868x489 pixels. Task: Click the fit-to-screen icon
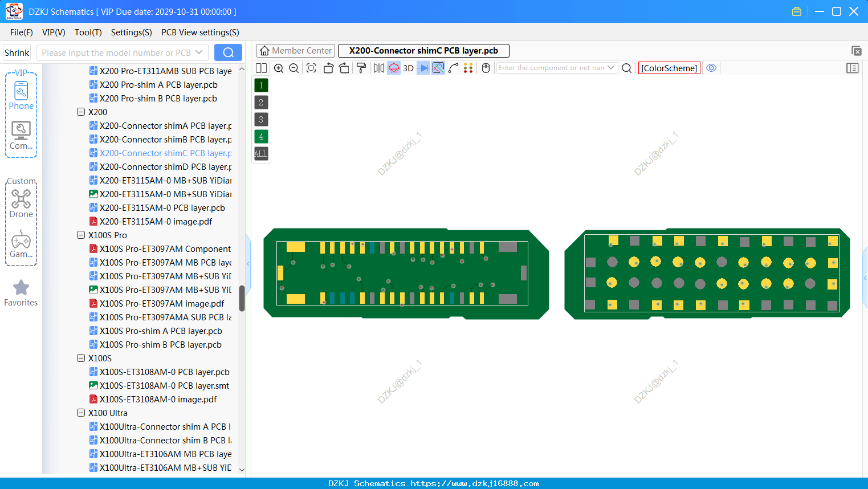[x=311, y=68]
